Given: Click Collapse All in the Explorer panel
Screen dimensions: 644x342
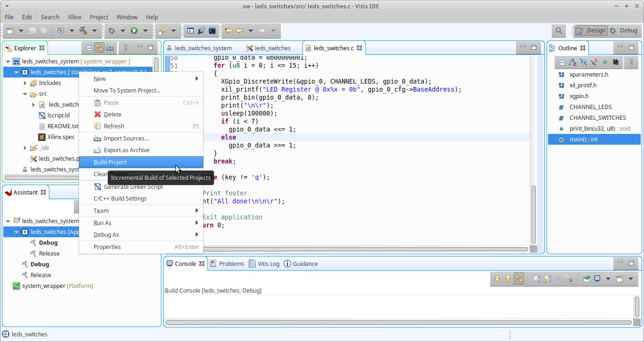Looking at the screenshot, I should click(x=89, y=47).
